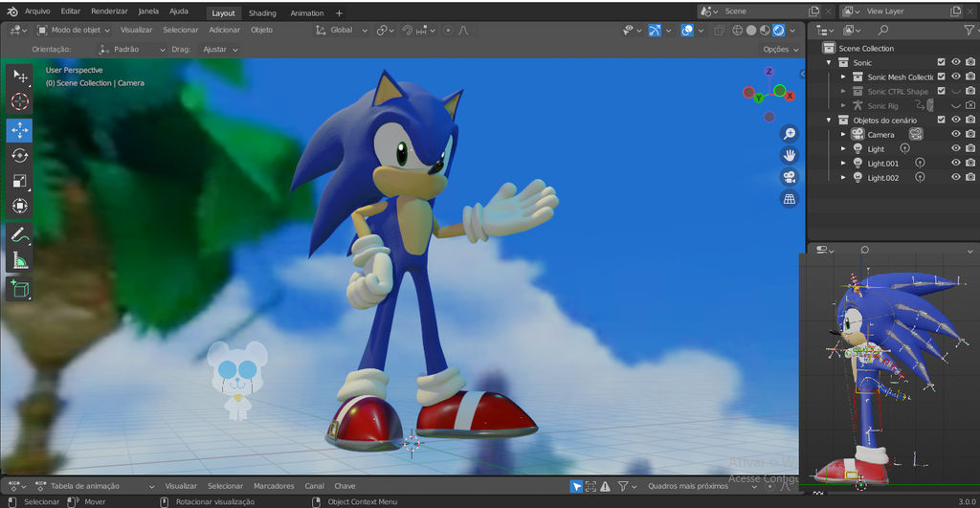Viewport: 980px width, 508px height.
Task: Click new View Layer duplicate icon
Action: tap(956, 11)
